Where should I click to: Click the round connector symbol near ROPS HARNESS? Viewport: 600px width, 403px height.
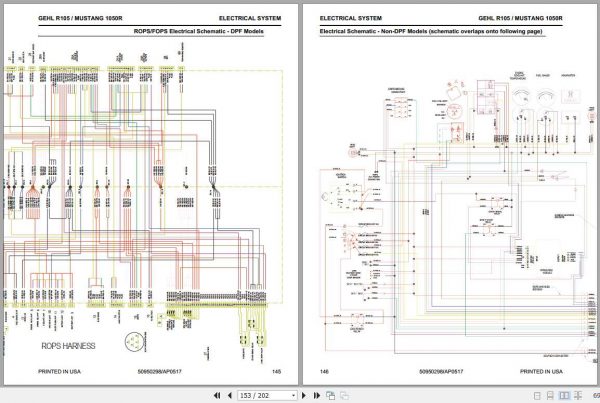point(135,342)
